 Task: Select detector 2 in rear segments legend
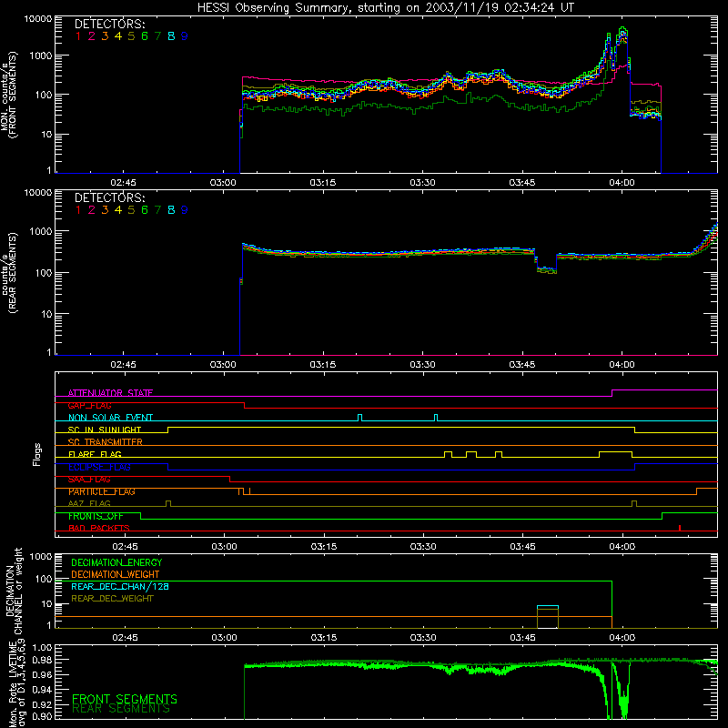coord(92,210)
